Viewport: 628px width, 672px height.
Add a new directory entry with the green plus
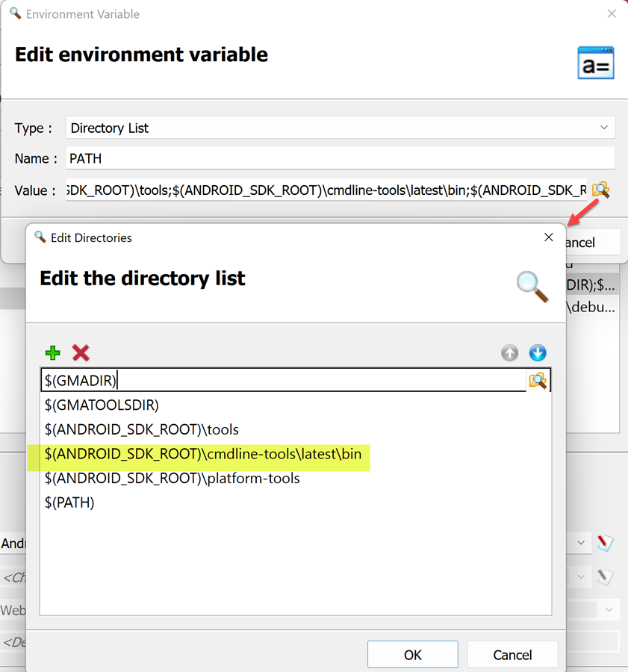[x=52, y=352]
